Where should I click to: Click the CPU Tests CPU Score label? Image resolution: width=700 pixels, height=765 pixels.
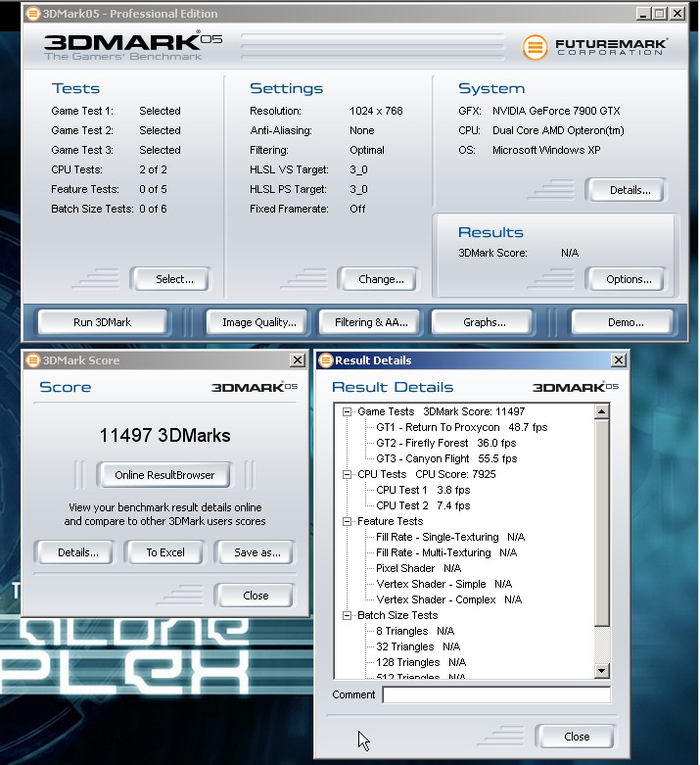pyautogui.click(x=426, y=474)
